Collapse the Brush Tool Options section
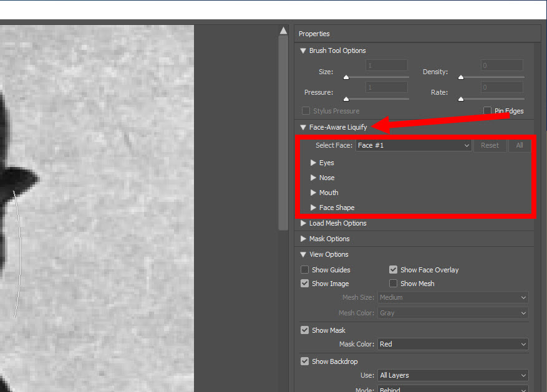547x392 pixels. point(303,51)
